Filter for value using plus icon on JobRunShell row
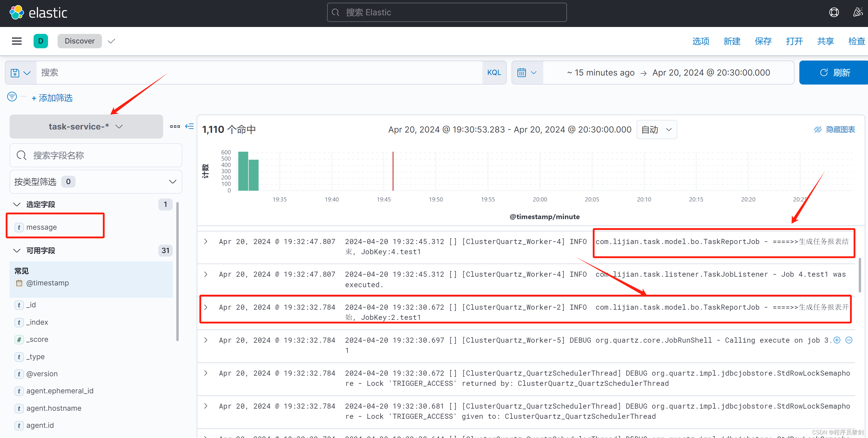Viewport: 868px width, 438px height. [837, 340]
